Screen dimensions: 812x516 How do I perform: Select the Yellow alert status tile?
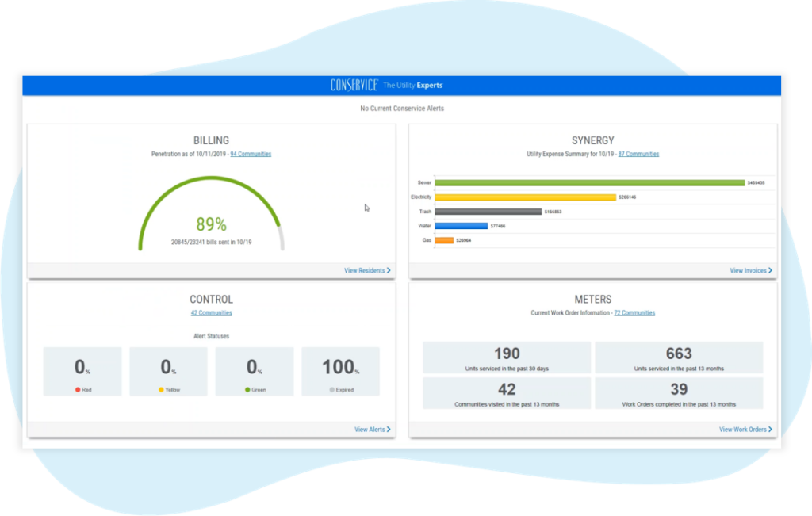[168, 372]
